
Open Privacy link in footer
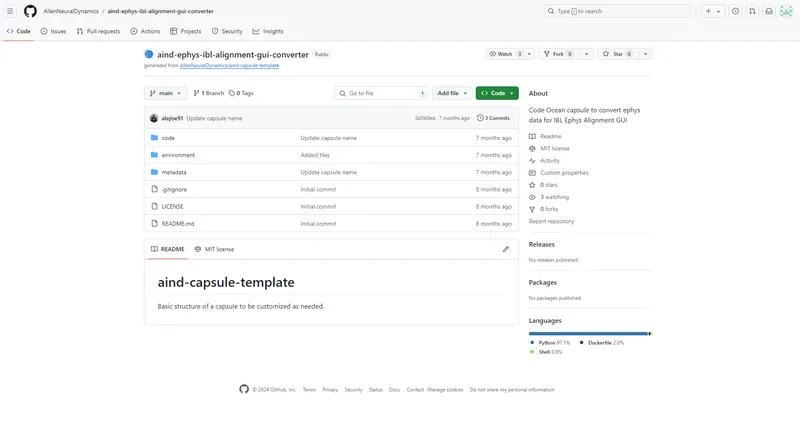330,389
